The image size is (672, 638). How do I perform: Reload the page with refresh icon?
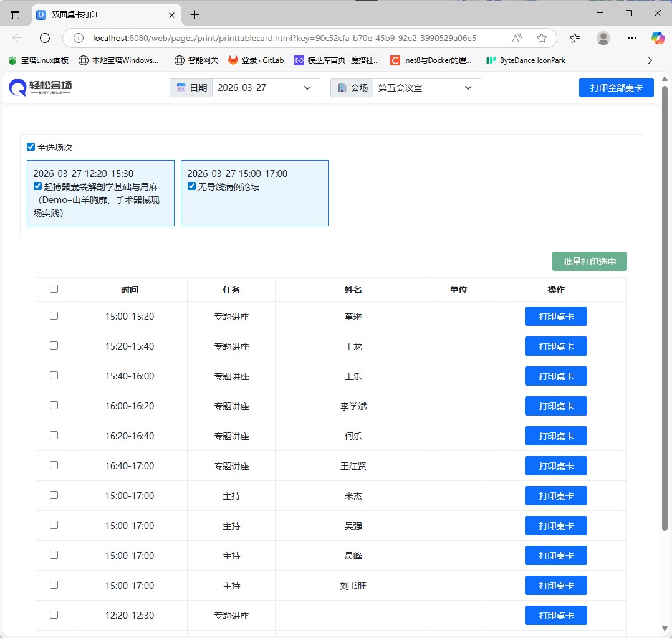45,38
